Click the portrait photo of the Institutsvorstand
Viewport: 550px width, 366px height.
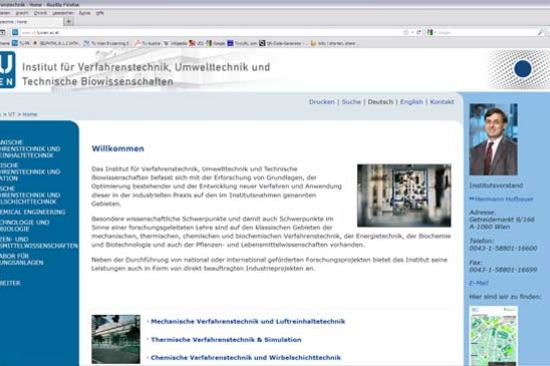493,139
